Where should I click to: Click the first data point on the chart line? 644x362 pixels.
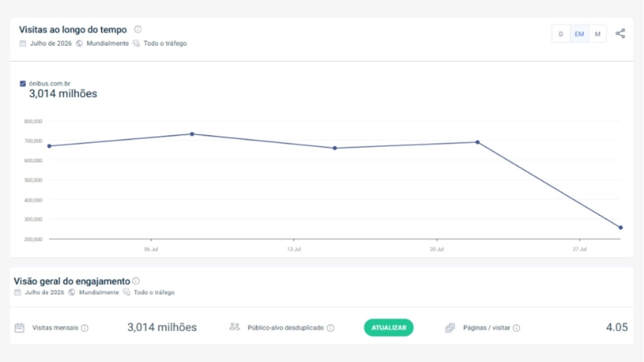(x=49, y=146)
